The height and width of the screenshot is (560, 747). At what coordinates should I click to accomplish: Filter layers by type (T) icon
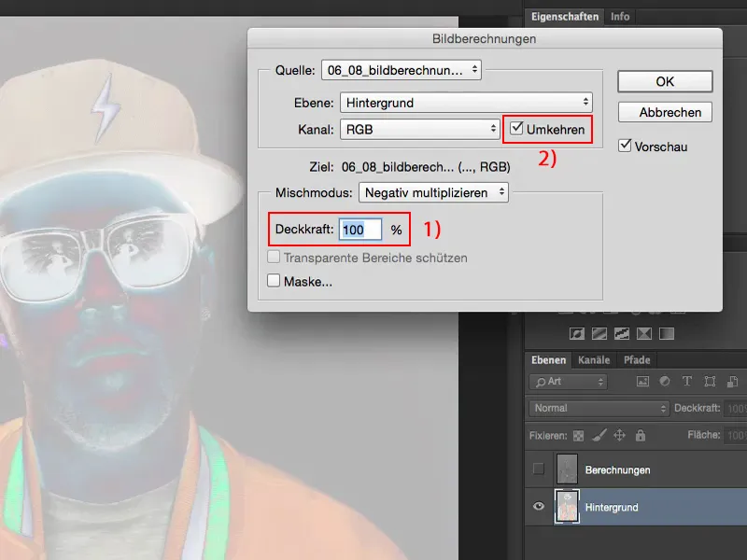[687, 382]
